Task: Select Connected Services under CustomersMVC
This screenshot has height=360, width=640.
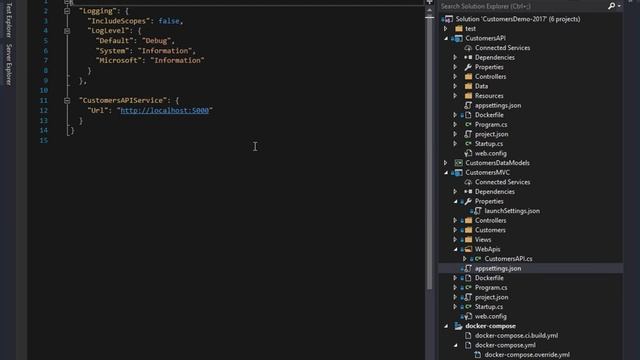Action: click(x=502, y=182)
